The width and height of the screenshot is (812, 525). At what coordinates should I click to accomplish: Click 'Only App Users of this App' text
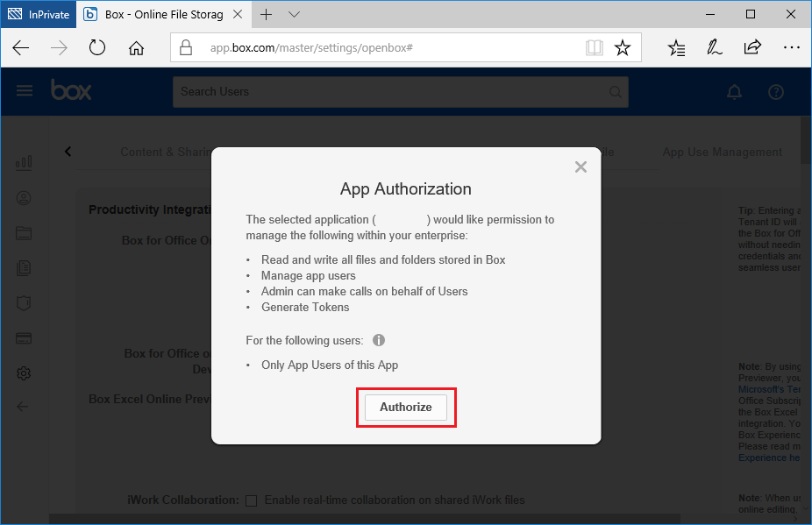(330, 365)
